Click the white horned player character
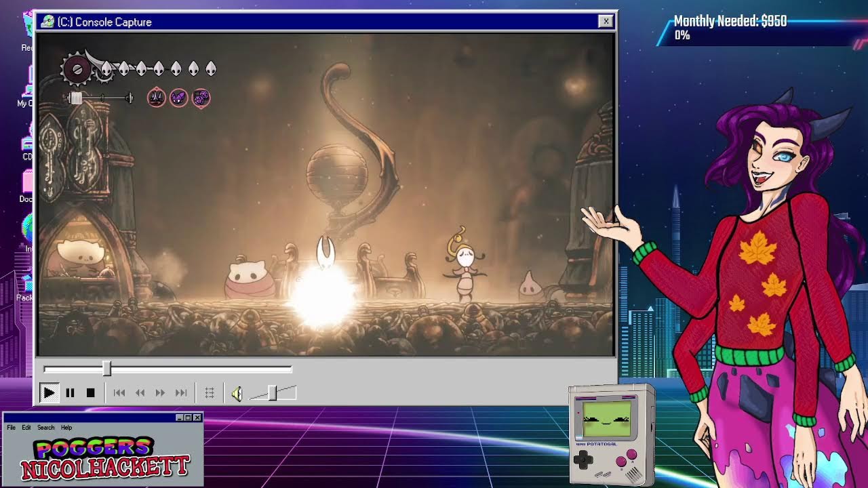Viewport: 868px width, 488px height. [x=326, y=254]
